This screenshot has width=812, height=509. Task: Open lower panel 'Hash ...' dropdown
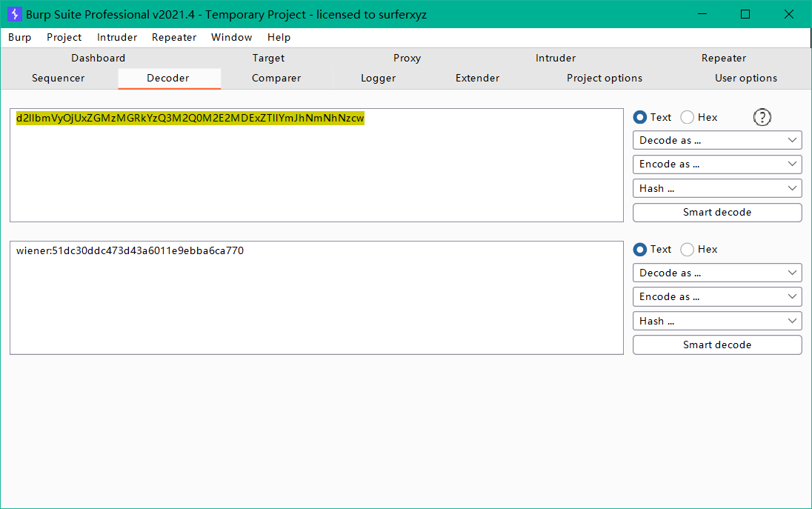point(717,321)
